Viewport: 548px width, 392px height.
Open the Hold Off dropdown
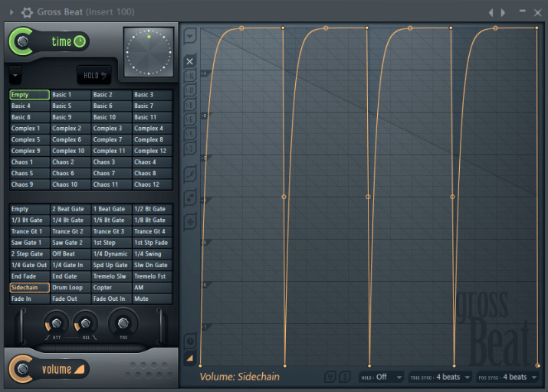coord(381,377)
